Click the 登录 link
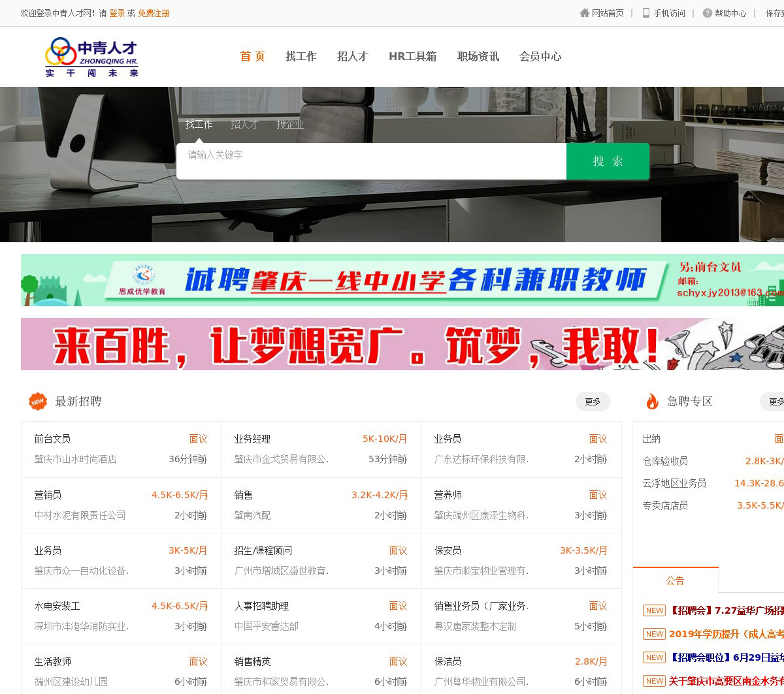This screenshot has width=784, height=694. [x=117, y=13]
